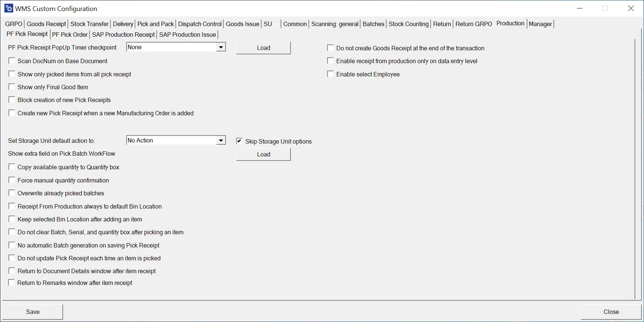Switch to the Goods Receipt tab
Image resolution: width=644 pixels, height=322 pixels.
[x=47, y=24]
